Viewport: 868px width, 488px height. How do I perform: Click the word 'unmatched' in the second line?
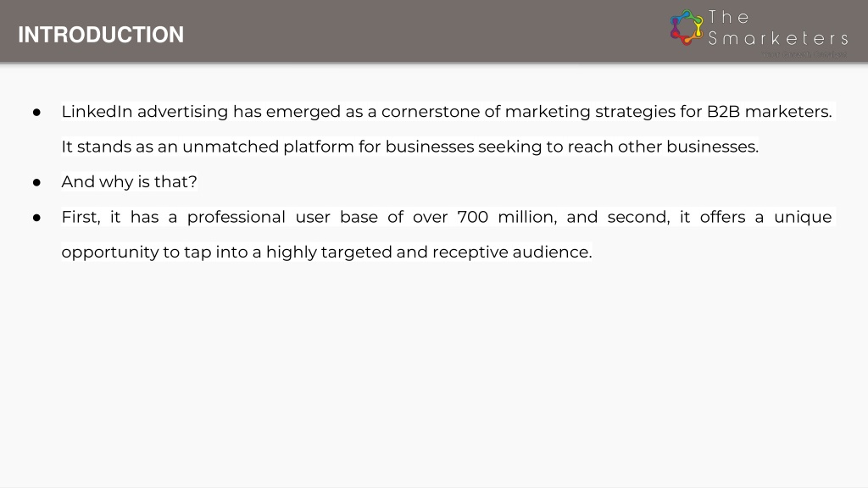click(231, 147)
